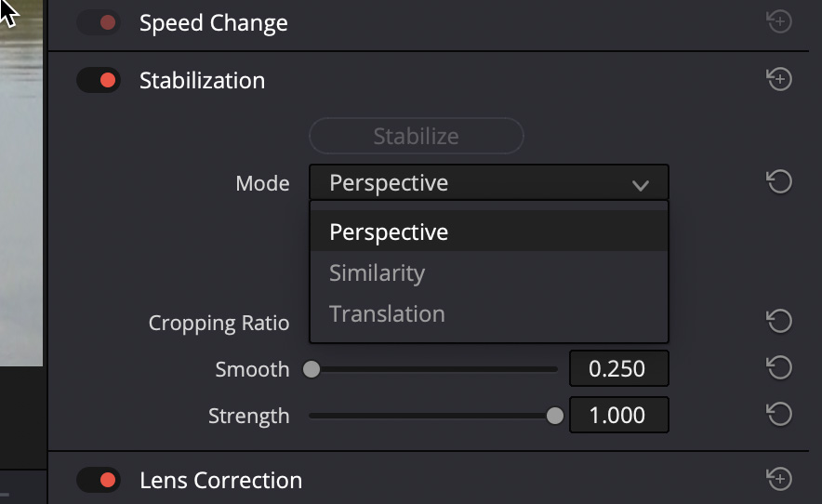
Task: Click the Strength slider handle
Action: click(x=554, y=416)
